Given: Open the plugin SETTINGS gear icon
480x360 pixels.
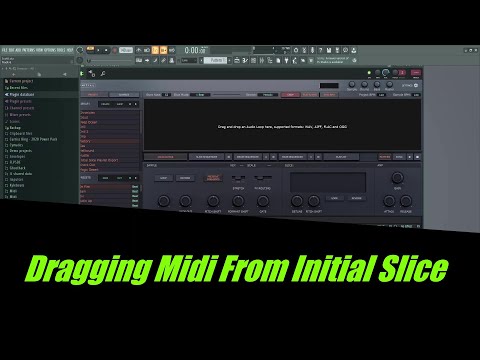Looking at the screenshot, I should point(416,86).
